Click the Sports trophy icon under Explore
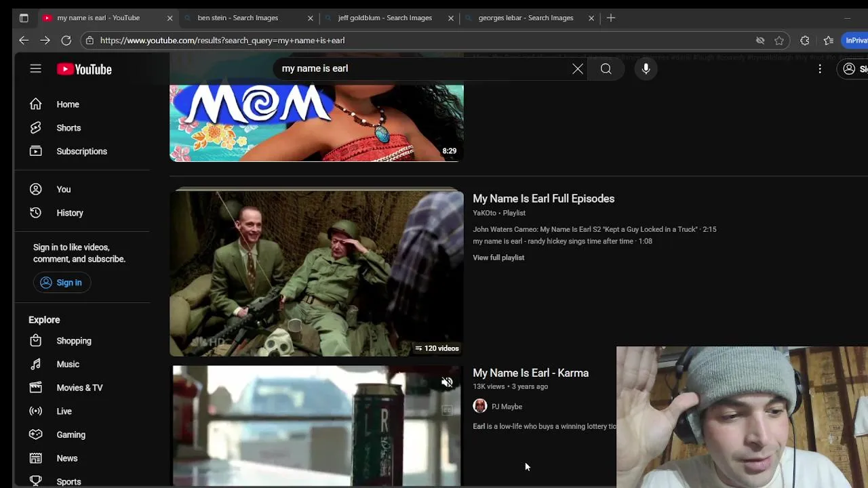The height and width of the screenshot is (488, 868). (36, 481)
